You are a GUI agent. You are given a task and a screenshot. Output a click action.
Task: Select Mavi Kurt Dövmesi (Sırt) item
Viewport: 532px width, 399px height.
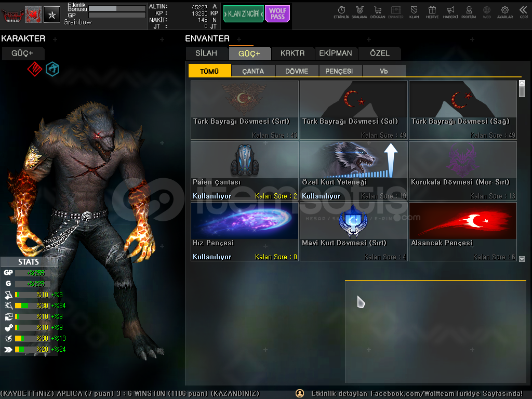pyautogui.click(x=354, y=232)
